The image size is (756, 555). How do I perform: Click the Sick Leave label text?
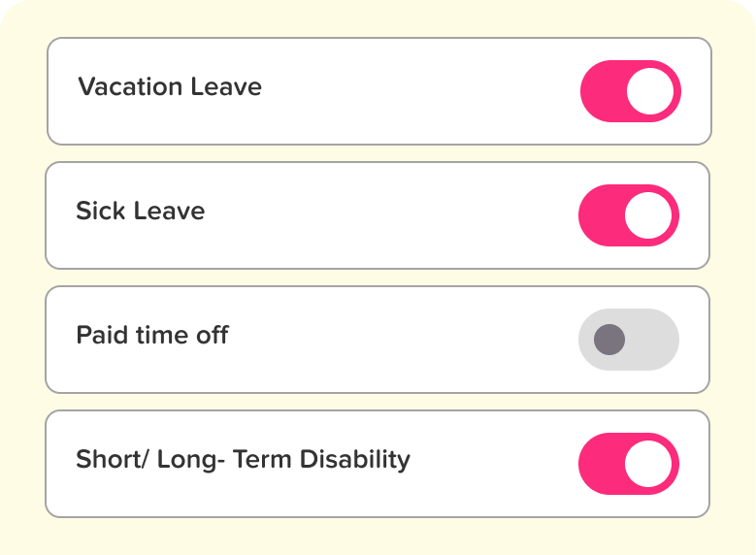pos(141,212)
